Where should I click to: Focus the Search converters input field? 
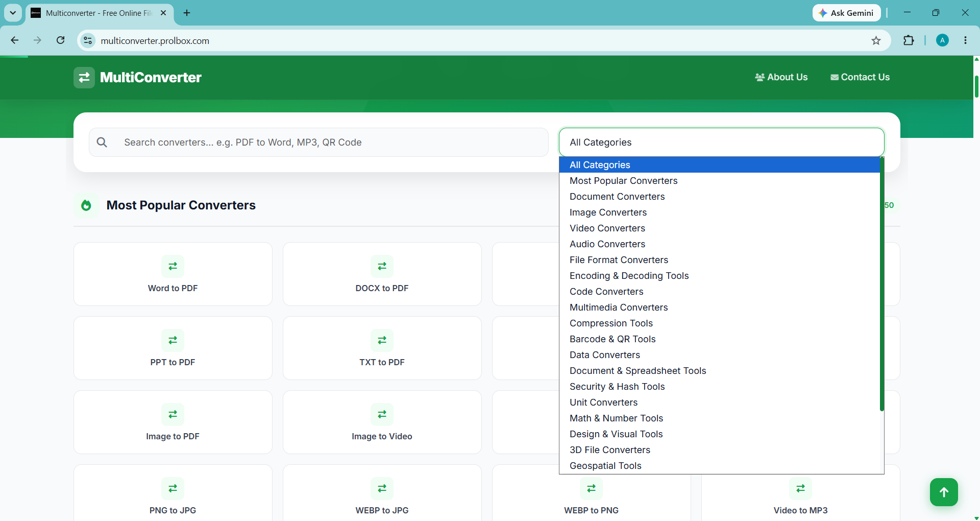(319, 142)
